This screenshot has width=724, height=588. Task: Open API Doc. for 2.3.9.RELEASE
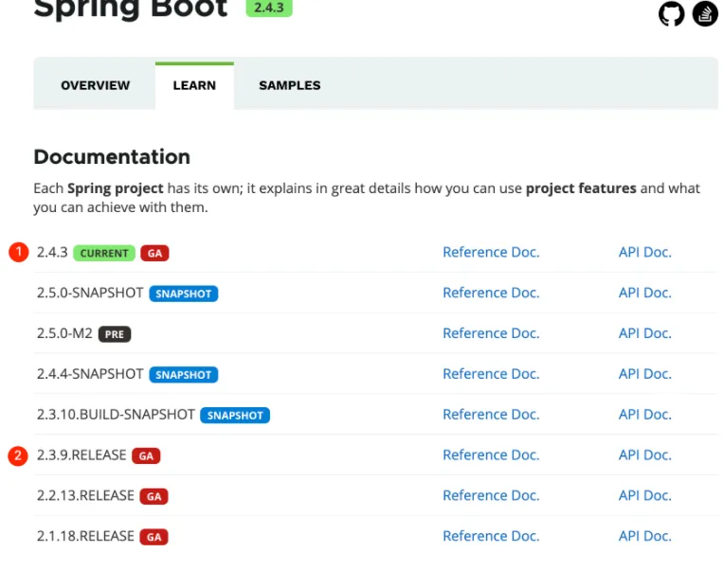(x=644, y=455)
